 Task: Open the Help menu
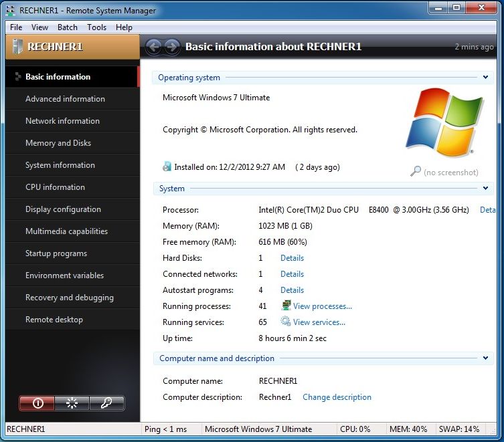click(124, 27)
